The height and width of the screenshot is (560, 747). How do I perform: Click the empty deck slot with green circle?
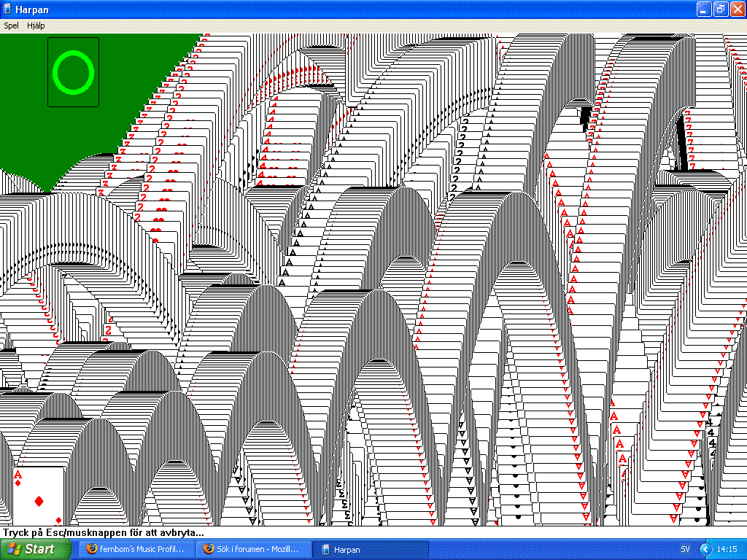tap(74, 72)
